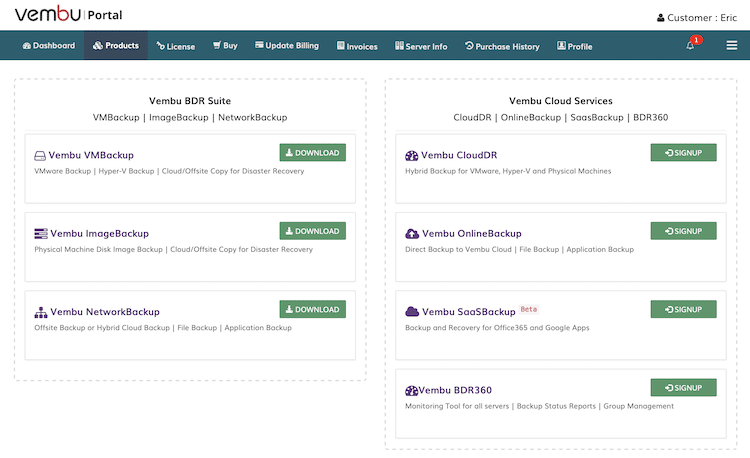The width and height of the screenshot is (750, 458).
Task: Select Update Billing in navigation
Action: pyautogui.click(x=286, y=46)
